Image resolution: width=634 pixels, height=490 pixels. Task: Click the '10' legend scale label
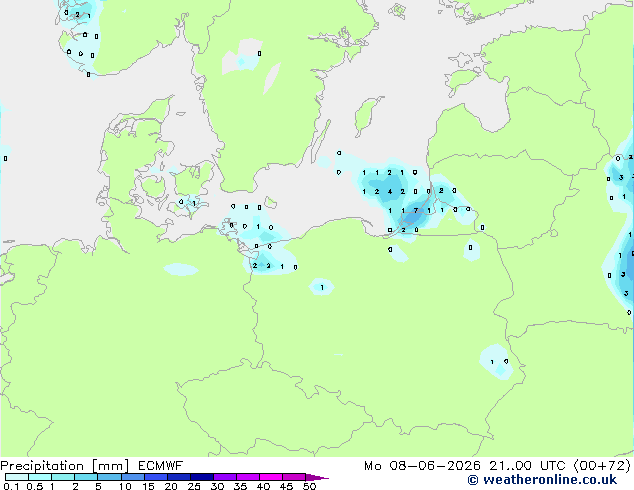click(x=125, y=486)
